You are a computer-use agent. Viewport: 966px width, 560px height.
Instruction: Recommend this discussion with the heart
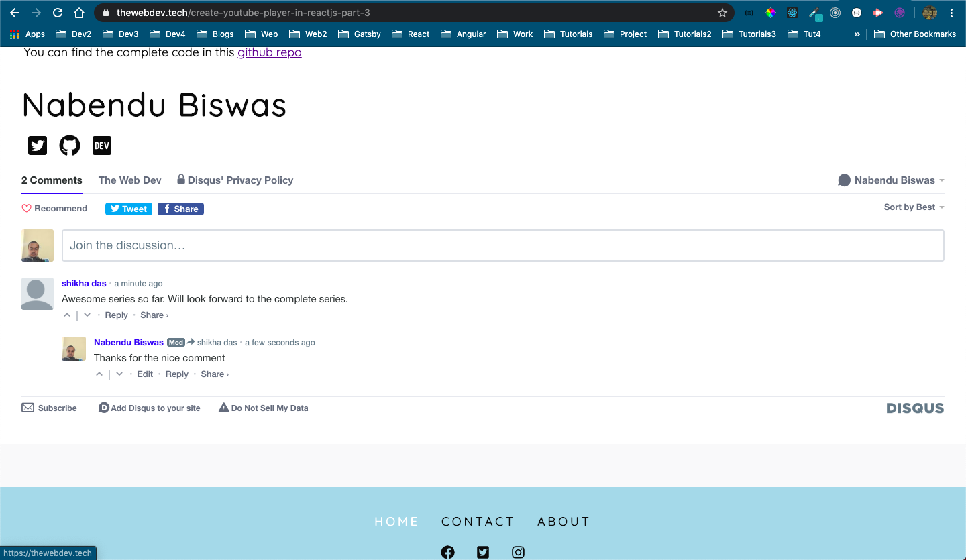pos(54,209)
